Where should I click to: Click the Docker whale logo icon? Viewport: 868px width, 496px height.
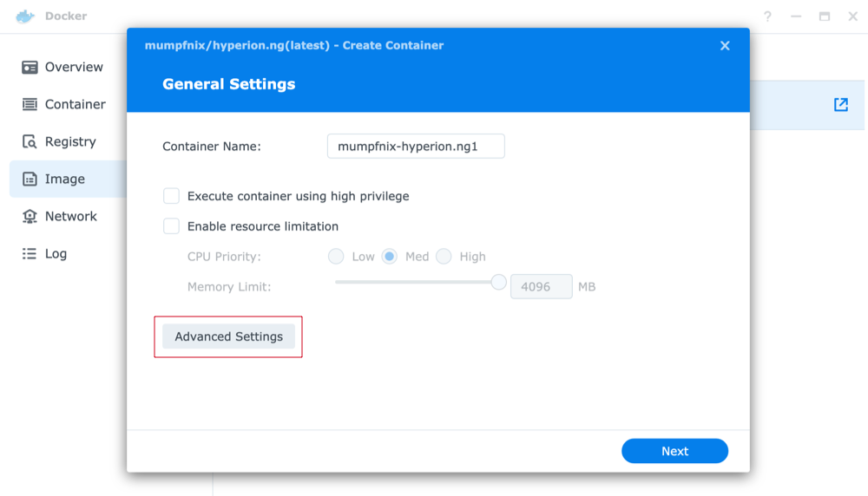point(25,16)
